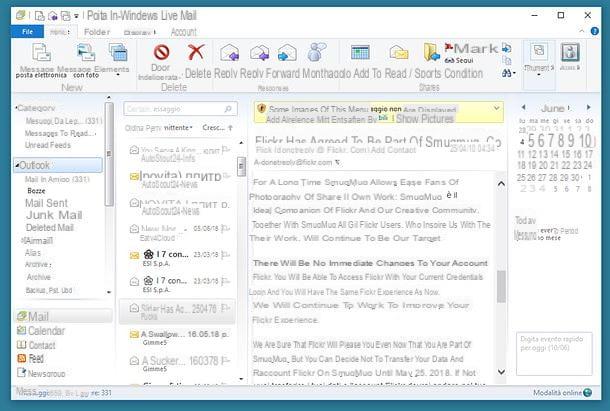Flag the message with Mark
Viewport: 610px width, 411px height.
pos(472,48)
